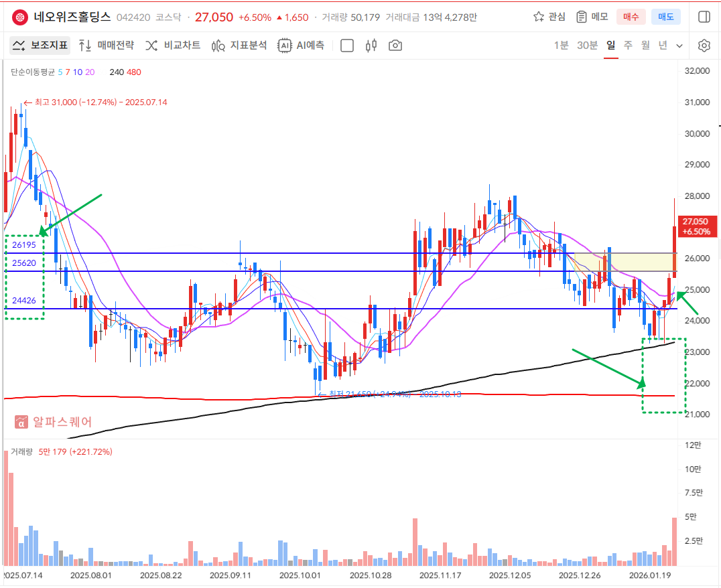Add the stock to 관심 watchlist

point(549,17)
